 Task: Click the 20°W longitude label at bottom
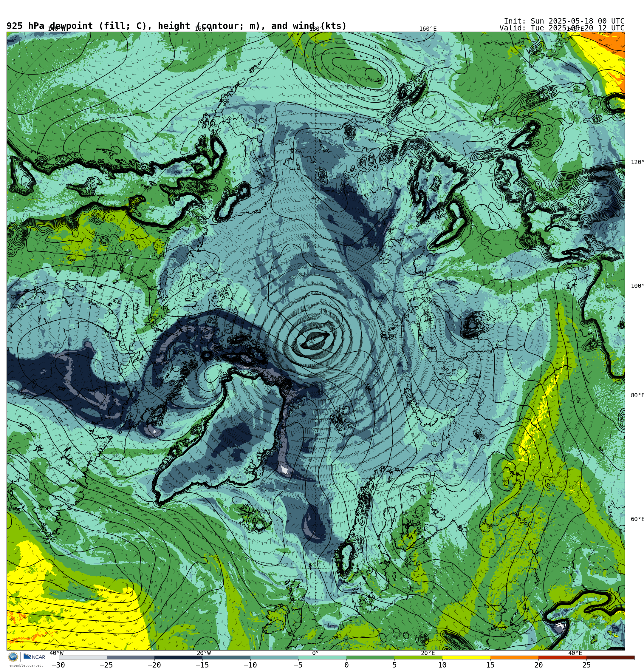(204, 653)
